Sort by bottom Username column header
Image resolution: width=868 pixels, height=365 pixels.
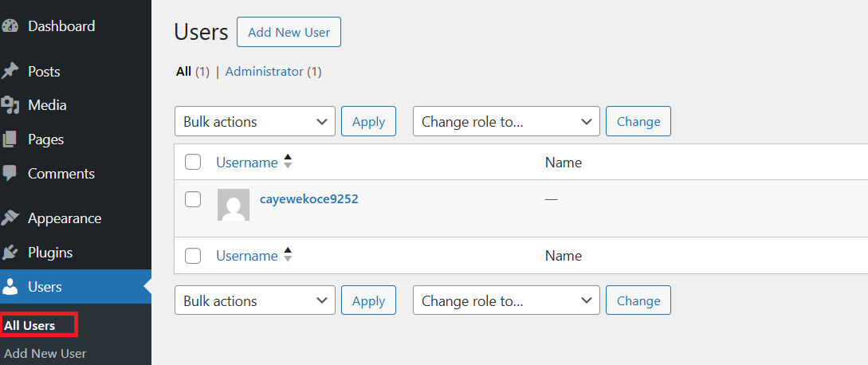(x=247, y=255)
